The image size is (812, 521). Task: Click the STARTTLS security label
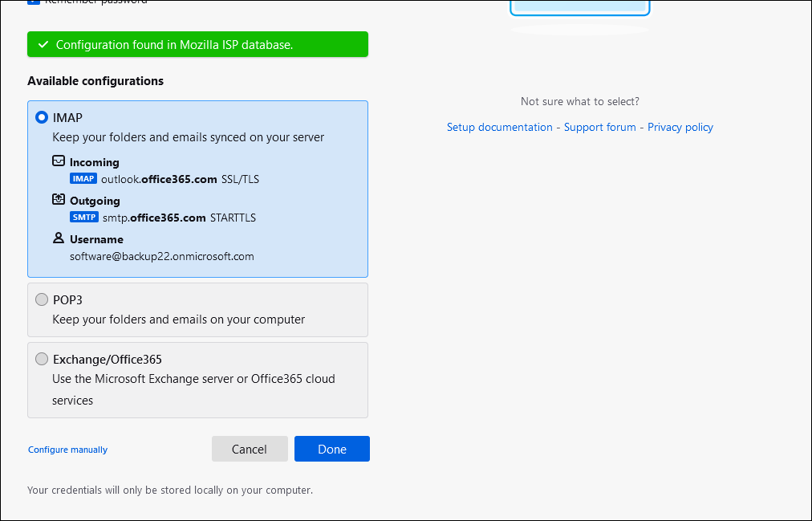click(233, 218)
